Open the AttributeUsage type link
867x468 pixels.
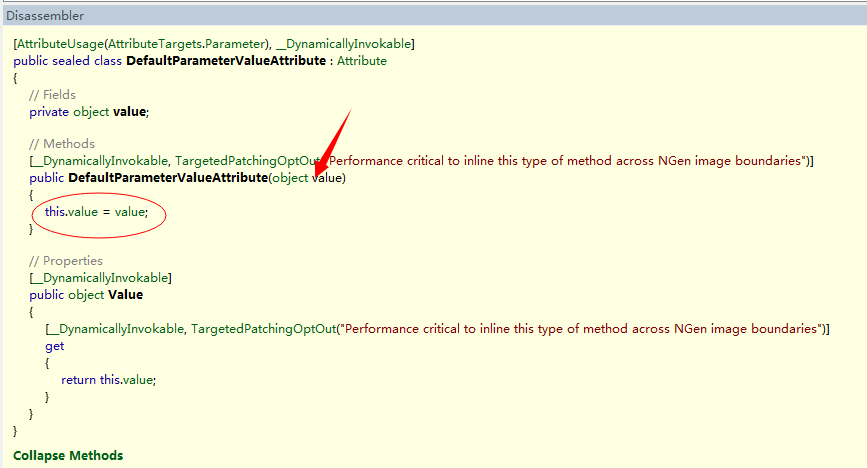(x=60, y=44)
